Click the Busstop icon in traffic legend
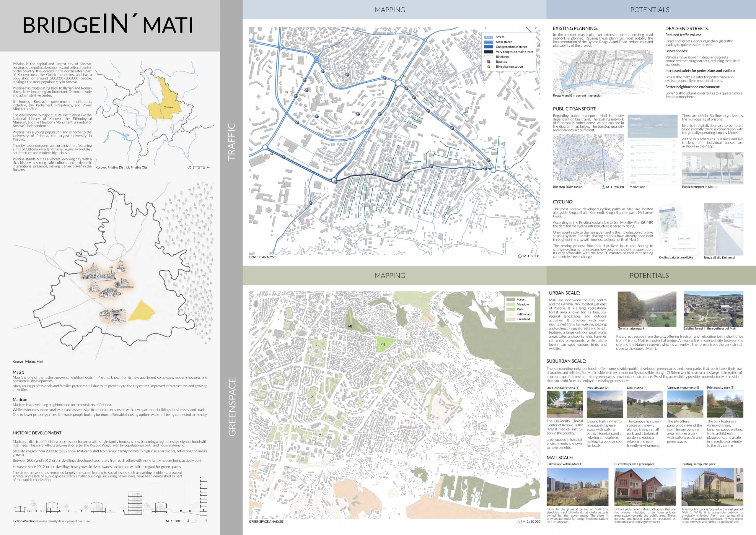Screen dimensions: 756x535 489,62
